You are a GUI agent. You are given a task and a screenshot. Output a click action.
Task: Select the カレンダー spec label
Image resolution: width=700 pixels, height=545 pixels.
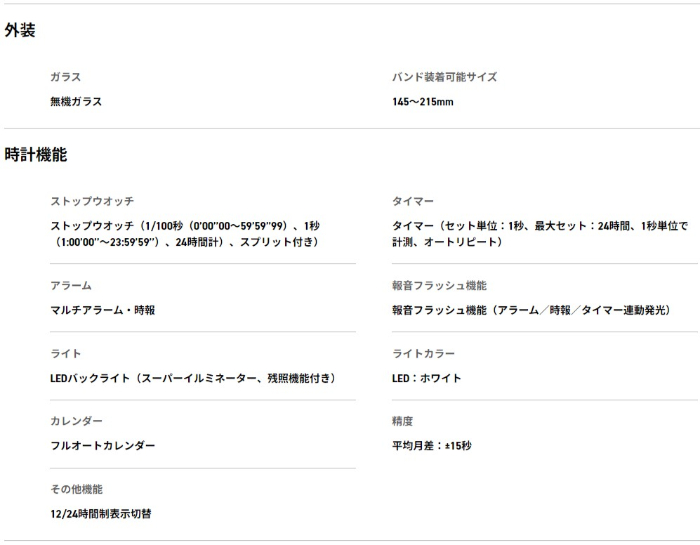(76, 422)
